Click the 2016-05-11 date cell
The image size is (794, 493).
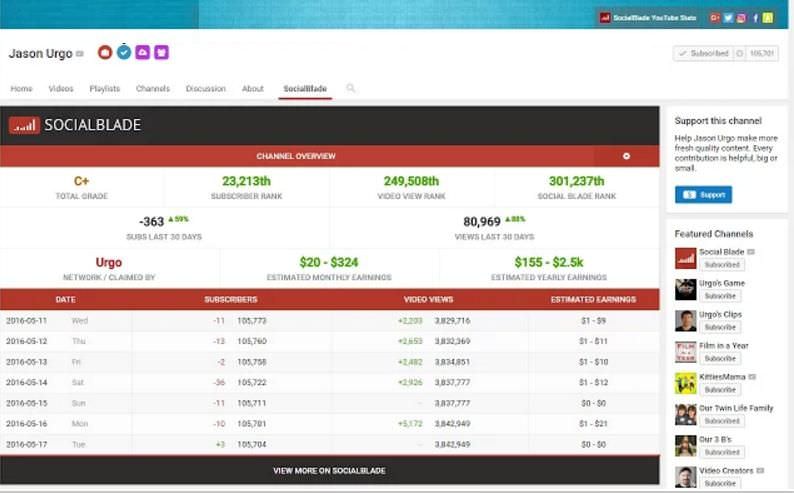26,320
